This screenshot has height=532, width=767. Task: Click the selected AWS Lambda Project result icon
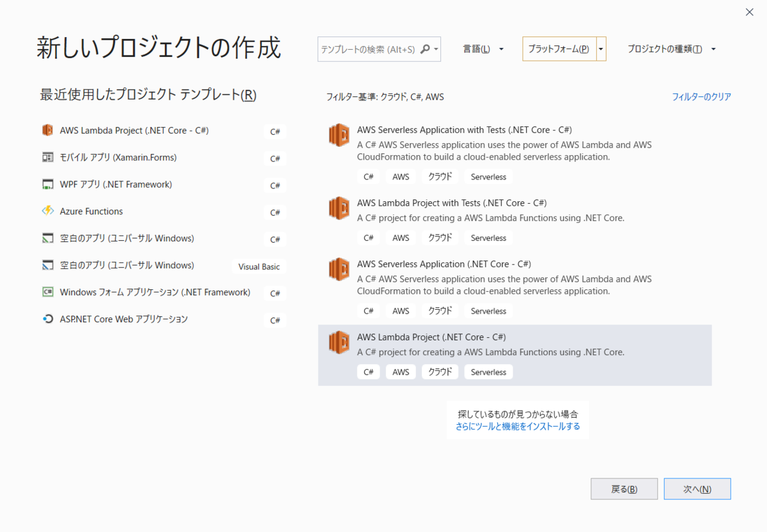coord(339,343)
